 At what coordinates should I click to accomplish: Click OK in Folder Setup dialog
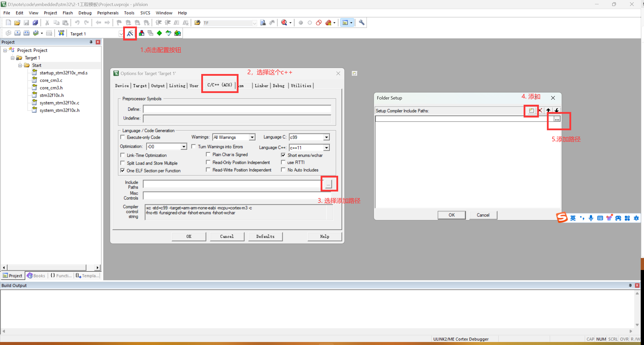pos(452,215)
